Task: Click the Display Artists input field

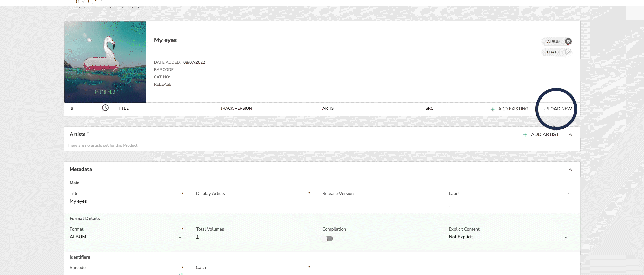Action: (253, 201)
